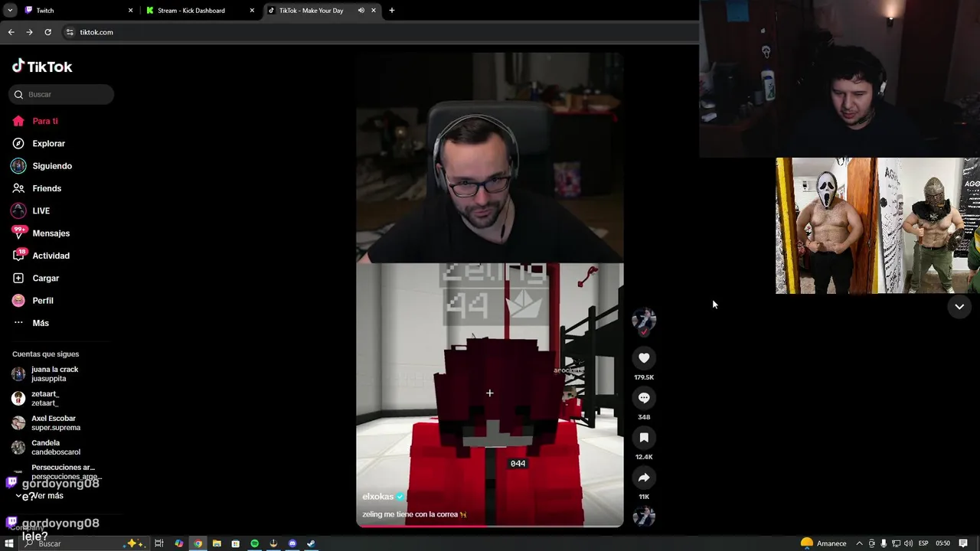
Task: Open the Para ti feed
Action: click(35, 121)
